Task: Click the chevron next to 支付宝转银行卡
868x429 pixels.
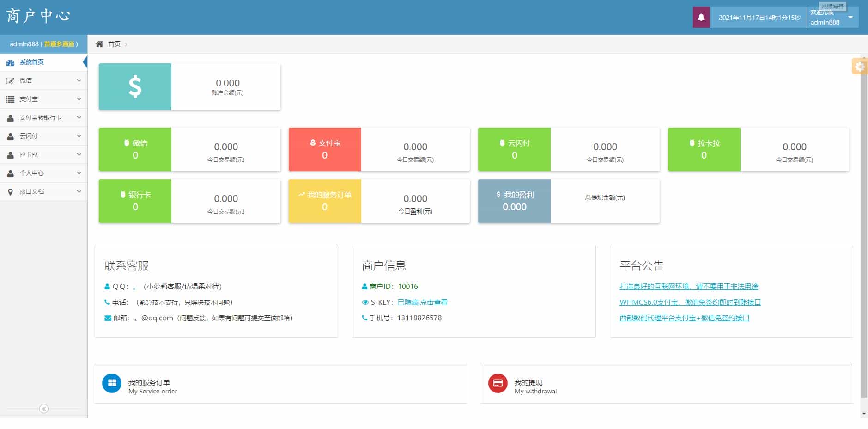Action: tap(79, 117)
